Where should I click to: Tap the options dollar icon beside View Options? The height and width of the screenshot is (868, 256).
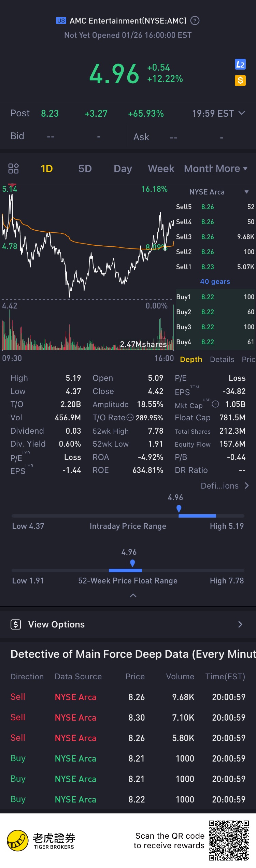(16, 624)
